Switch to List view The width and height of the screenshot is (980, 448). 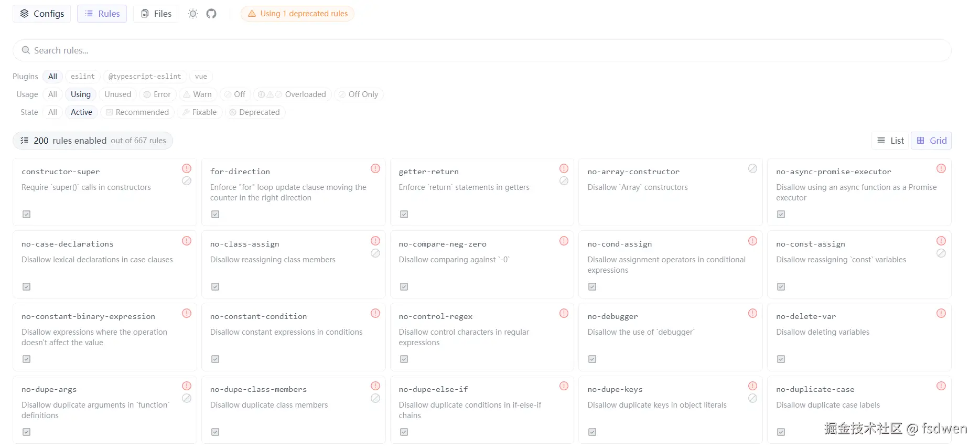coord(891,141)
